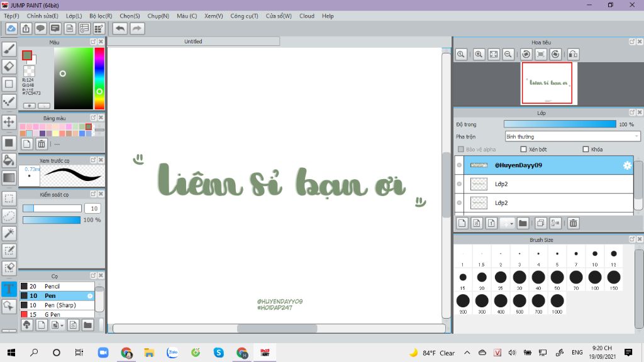Adjust the layer Độ trong opacity slider

[x=560, y=124]
